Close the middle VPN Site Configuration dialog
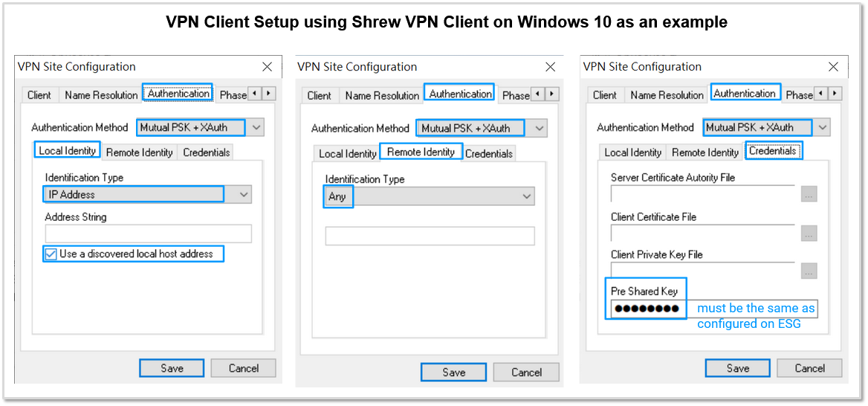This screenshot has width=868, height=406. pyautogui.click(x=550, y=67)
